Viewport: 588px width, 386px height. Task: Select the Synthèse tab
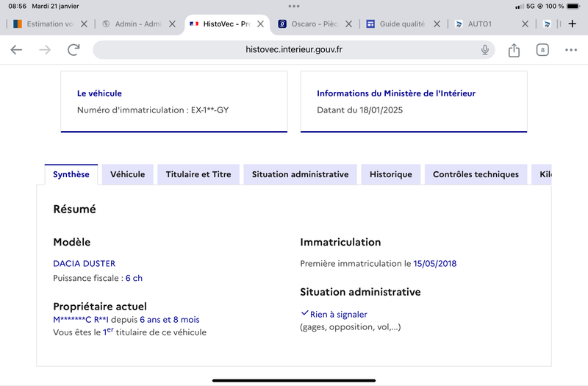71,174
